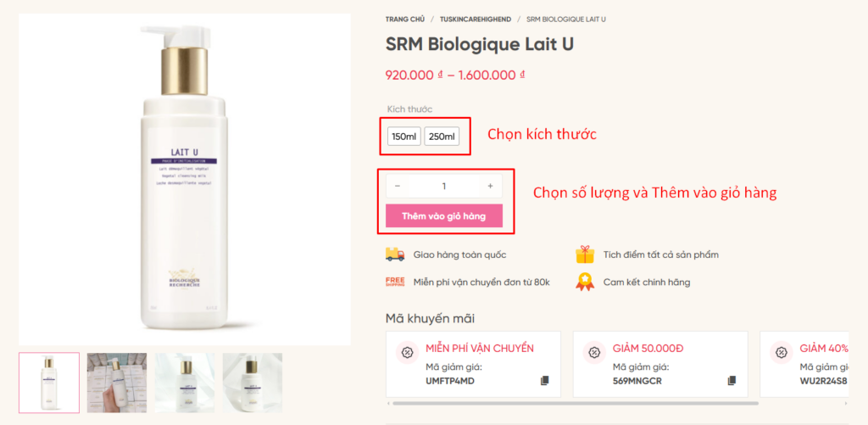
Task: Click the free shipping icon
Action: tap(395, 282)
